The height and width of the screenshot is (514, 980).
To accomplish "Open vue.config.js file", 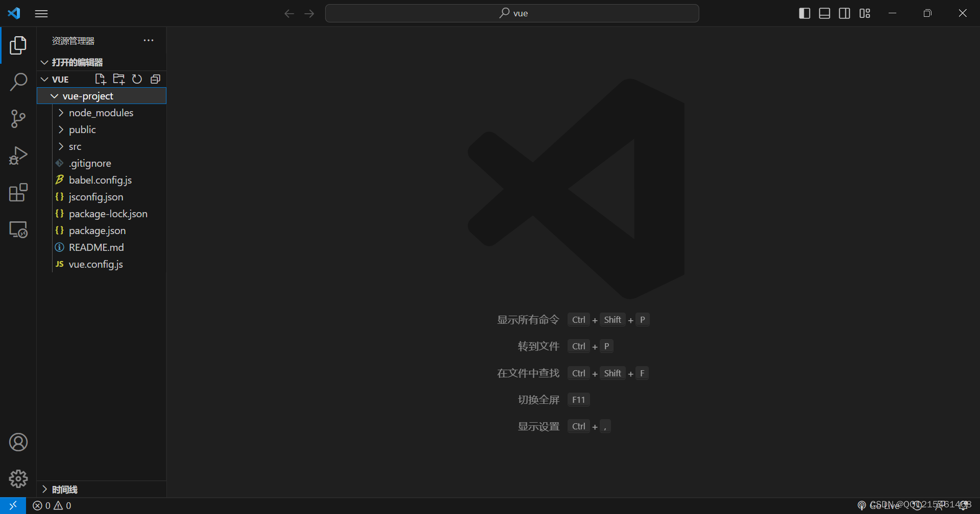I will pos(102,264).
